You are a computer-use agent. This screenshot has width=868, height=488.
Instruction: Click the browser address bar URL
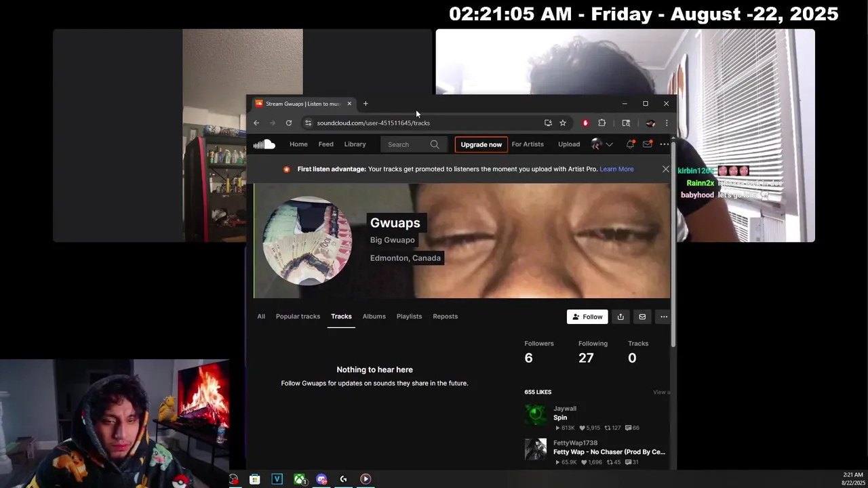click(373, 123)
